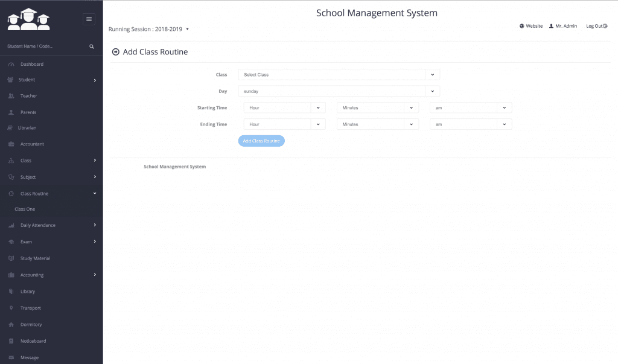
Task: Expand the Daily Attendance chevron
Action: (95, 225)
